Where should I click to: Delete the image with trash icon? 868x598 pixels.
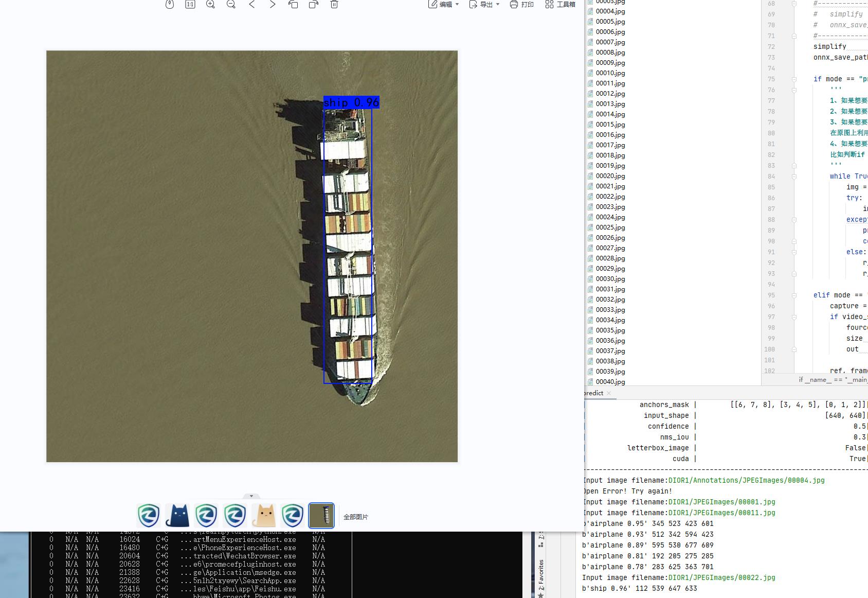click(334, 4)
